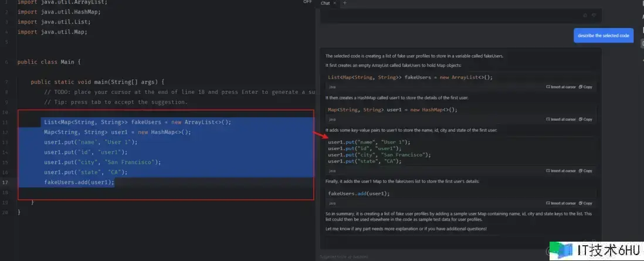This screenshot has height=261, width=644.
Task: Insert the ArrayList snippet at cursor
Action: pyautogui.click(x=561, y=87)
